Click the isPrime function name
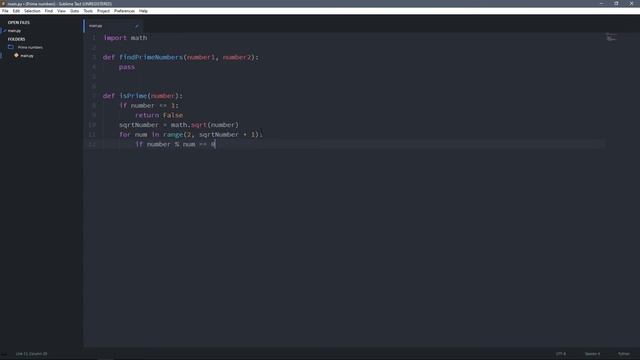Screen dimensions: 640x360 coord(133,96)
